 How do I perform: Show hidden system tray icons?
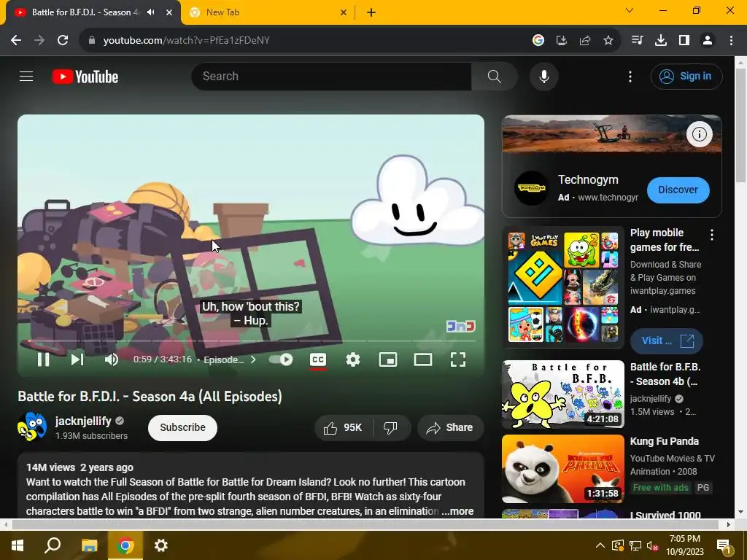[600, 545]
